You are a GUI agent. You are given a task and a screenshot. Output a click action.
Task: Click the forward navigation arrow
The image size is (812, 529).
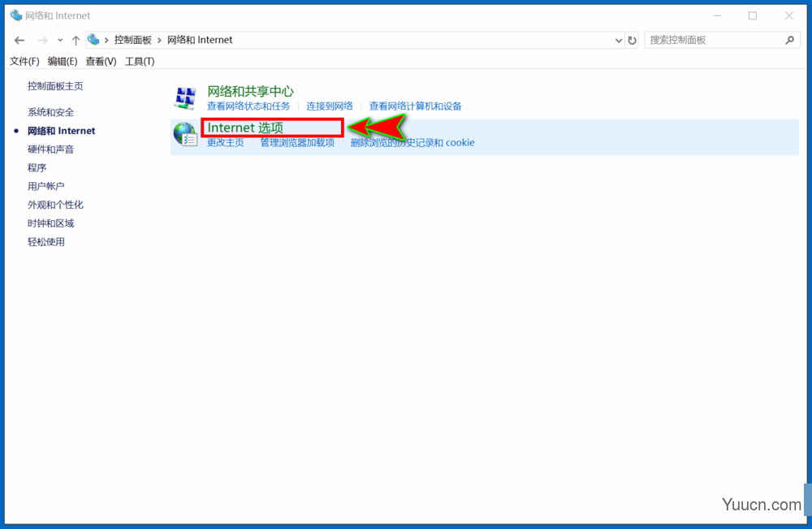click(x=42, y=40)
